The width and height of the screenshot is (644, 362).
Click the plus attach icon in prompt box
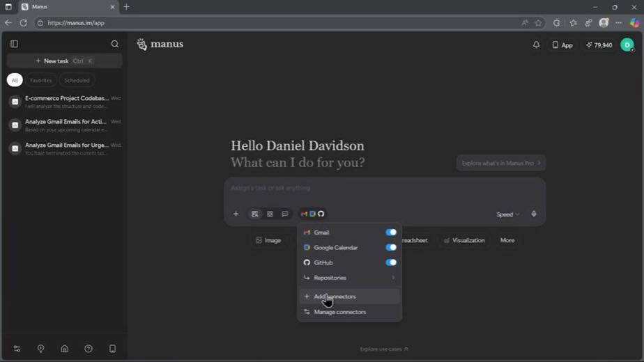pyautogui.click(x=236, y=214)
